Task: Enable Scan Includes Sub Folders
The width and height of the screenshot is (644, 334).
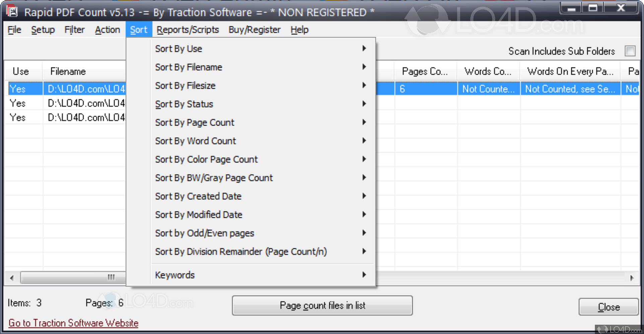Action: tap(631, 51)
